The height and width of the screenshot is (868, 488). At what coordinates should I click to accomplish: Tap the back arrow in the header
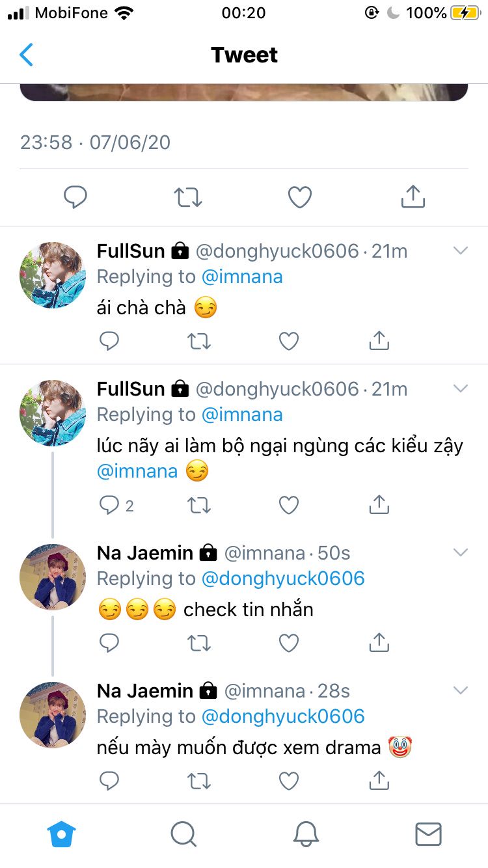(x=26, y=55)
